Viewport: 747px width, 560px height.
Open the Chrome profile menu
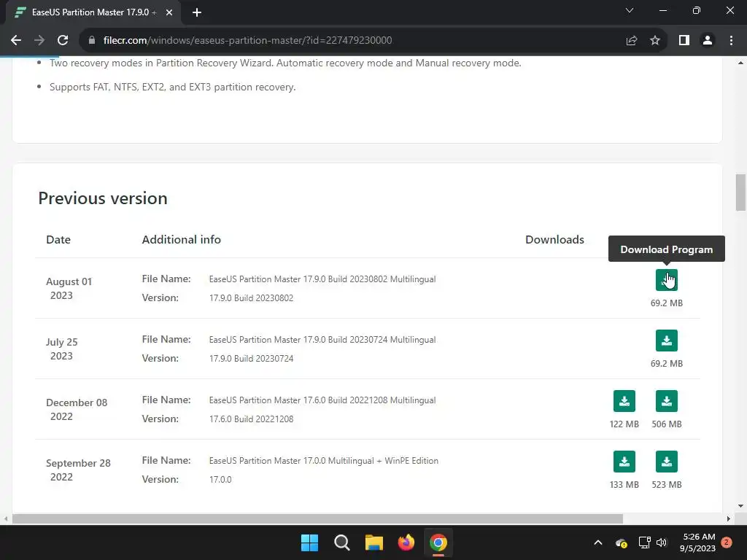point(708,41)
